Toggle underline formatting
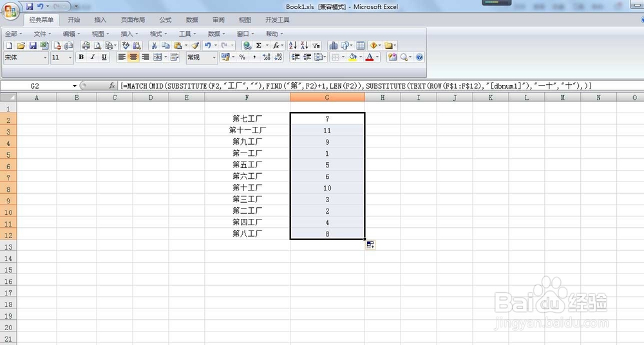 tap(104, 57)
